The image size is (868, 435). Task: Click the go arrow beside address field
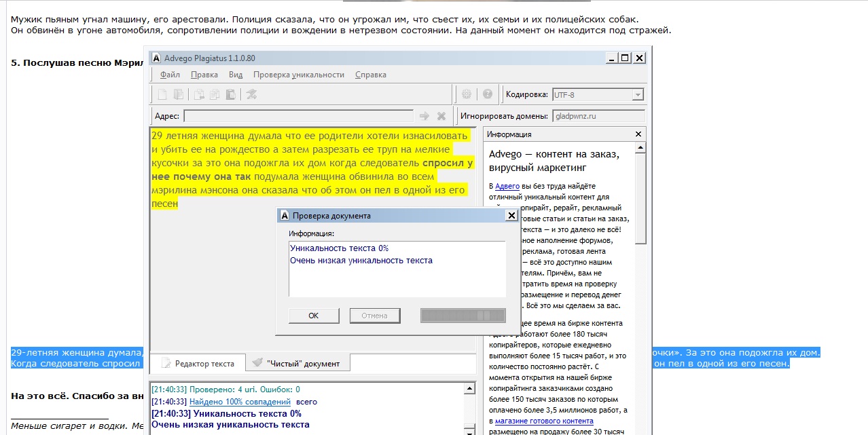424,116
